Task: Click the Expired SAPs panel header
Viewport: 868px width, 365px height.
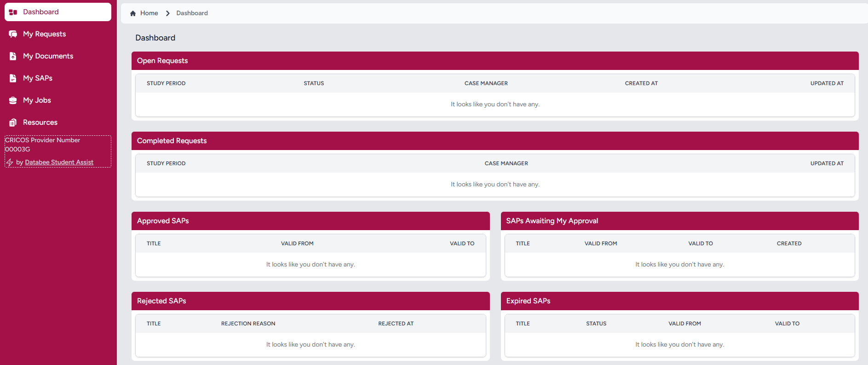Action: 680,301
